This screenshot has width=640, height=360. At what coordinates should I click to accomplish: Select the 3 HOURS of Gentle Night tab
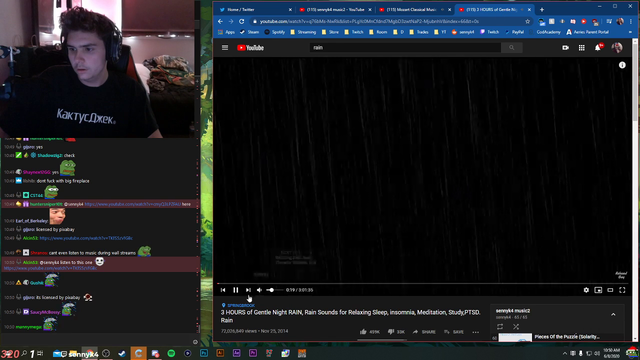pos(494,9)
